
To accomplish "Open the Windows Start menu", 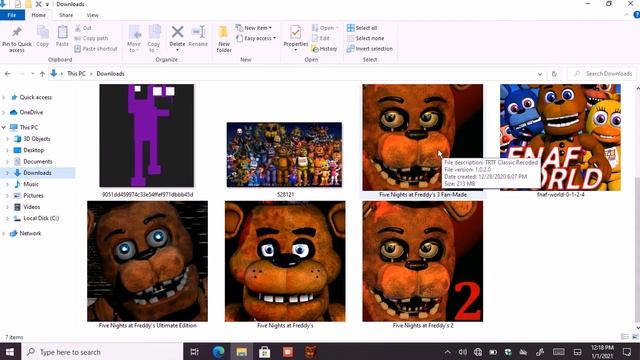I will click(x=10, y=352).
